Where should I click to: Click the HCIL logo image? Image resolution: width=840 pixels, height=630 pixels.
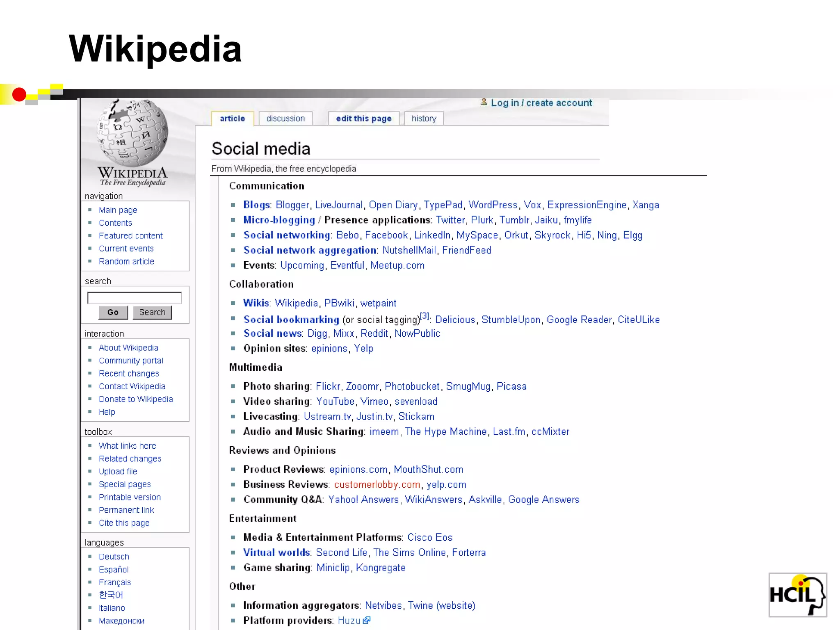point(797,595)
